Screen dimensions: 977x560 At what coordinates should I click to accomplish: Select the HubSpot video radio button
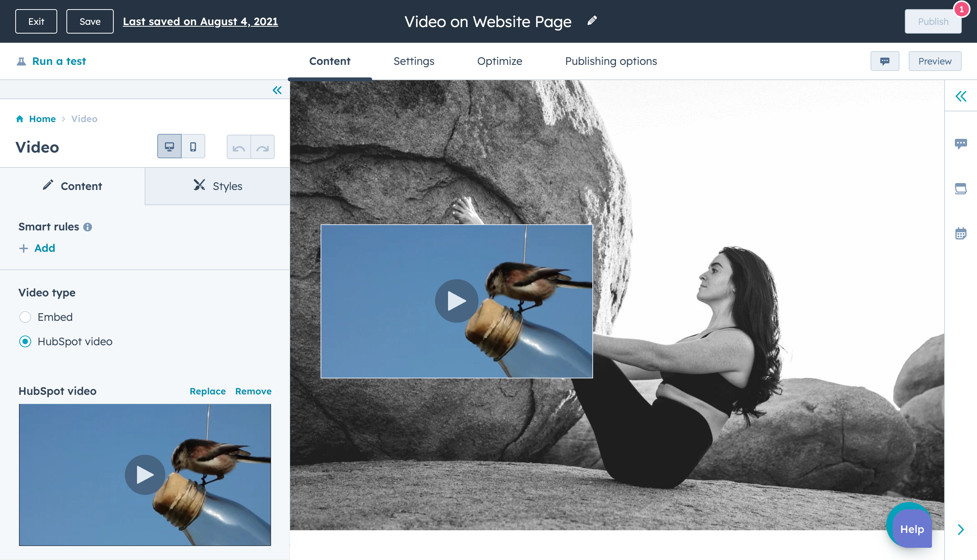click(25, 341)
